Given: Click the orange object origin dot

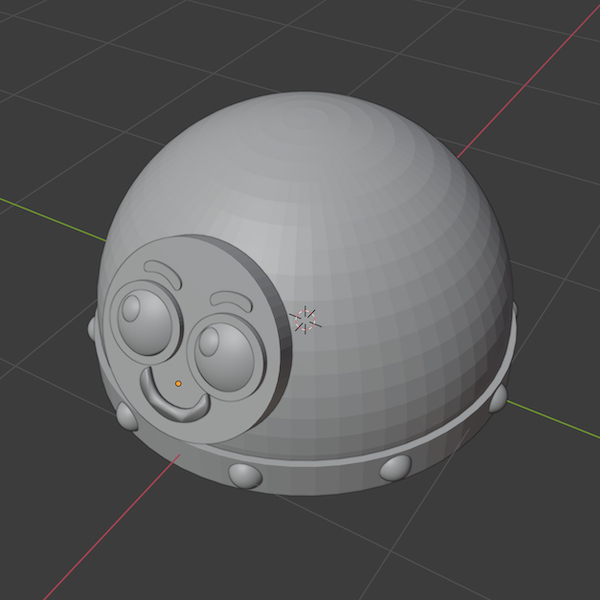Looking at the screenshot, I should coord(178,383).
